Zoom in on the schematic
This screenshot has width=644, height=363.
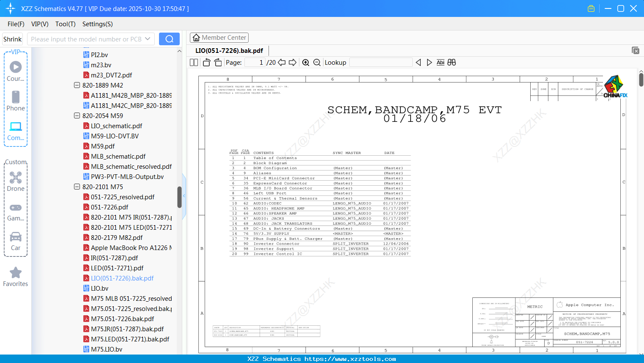pos(306,63)
